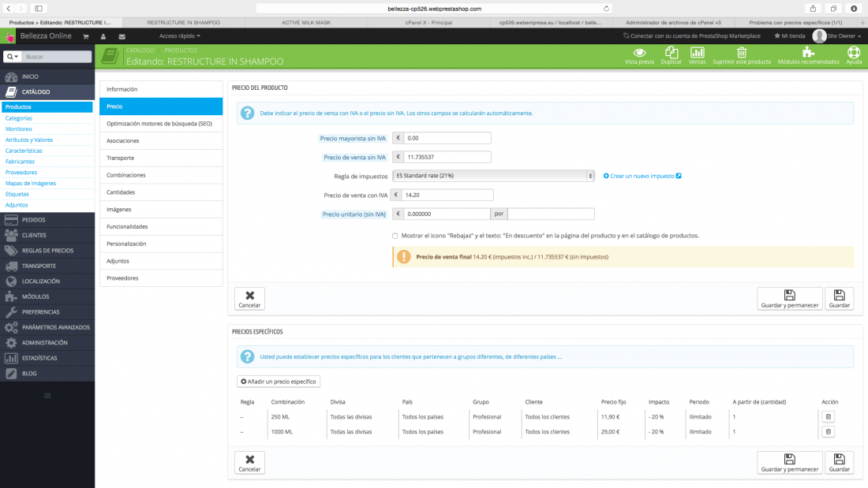Click the shopping cart icon in header

86,36
